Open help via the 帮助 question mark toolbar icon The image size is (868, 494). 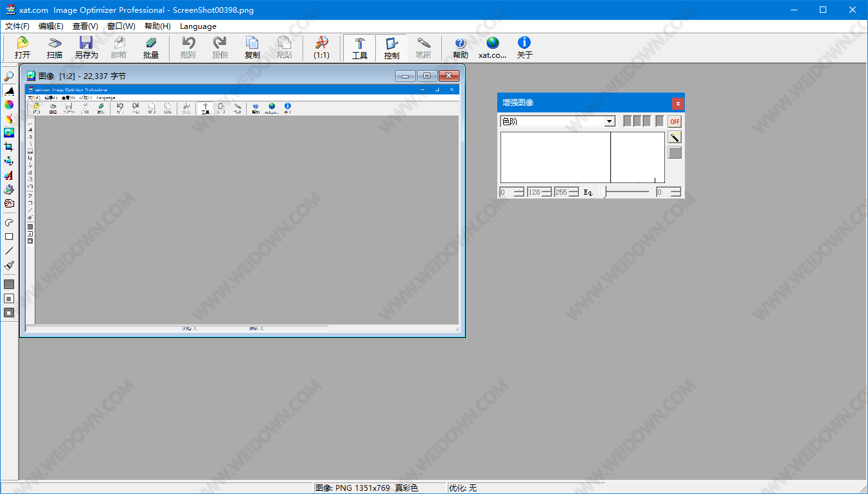(461, 48)
